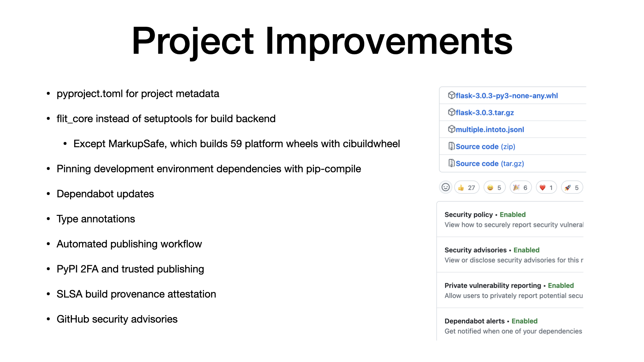Download Source code (tar.gz) link
644x362 pixels.
tap(490, 164)
